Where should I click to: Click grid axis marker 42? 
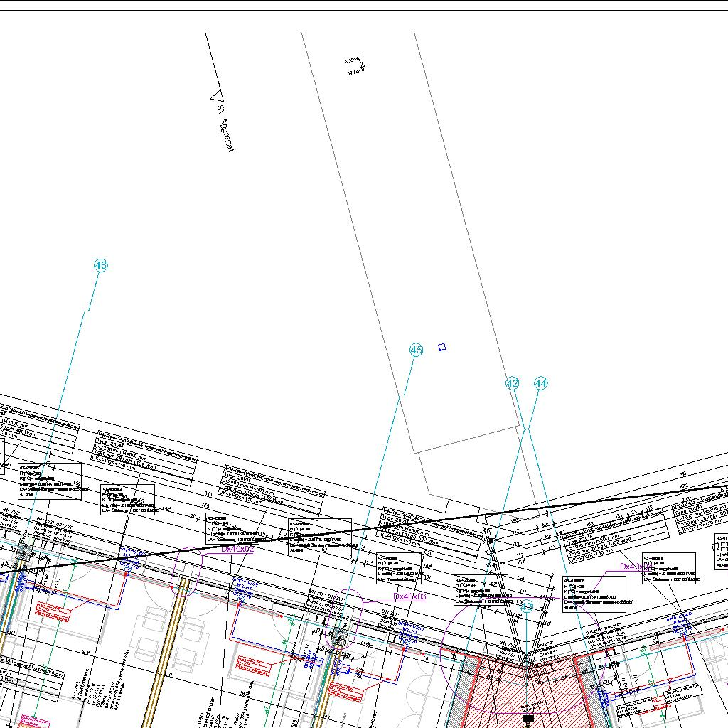513,383
